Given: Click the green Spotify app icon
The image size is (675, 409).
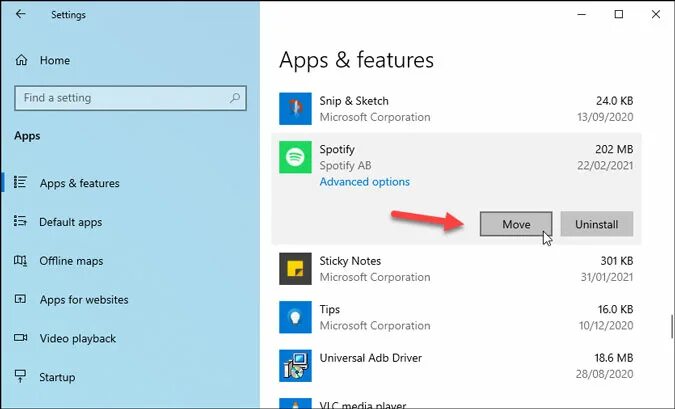Looking at the screenshot, I should click(295, 157).
